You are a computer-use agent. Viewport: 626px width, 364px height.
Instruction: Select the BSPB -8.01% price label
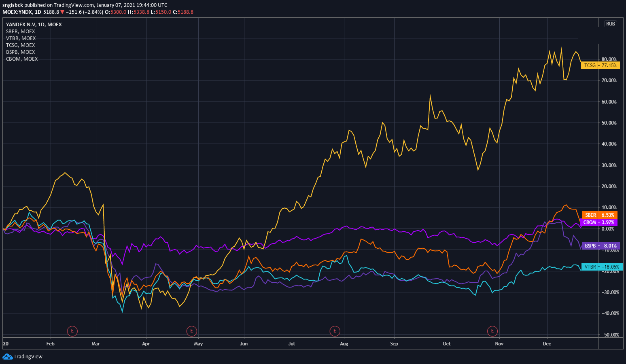(601, 245)
